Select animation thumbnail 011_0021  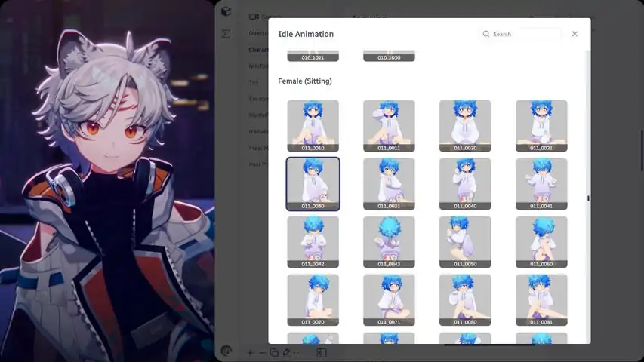[541, 126]
